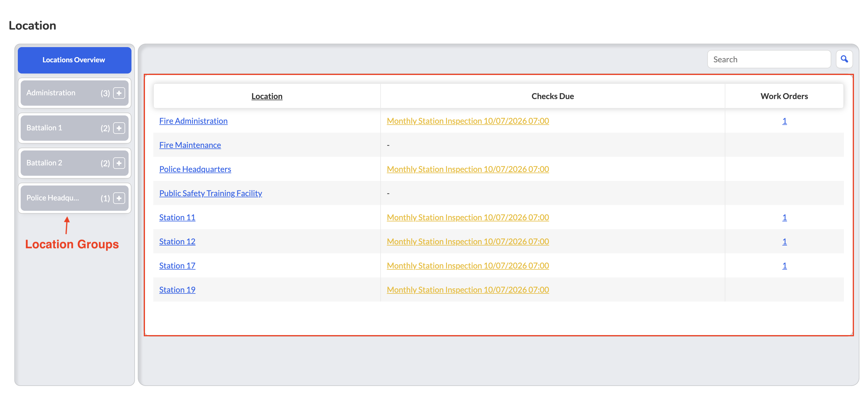Sort table by the Location column header
Screen dimensions: 868x398
click(267, 96)
